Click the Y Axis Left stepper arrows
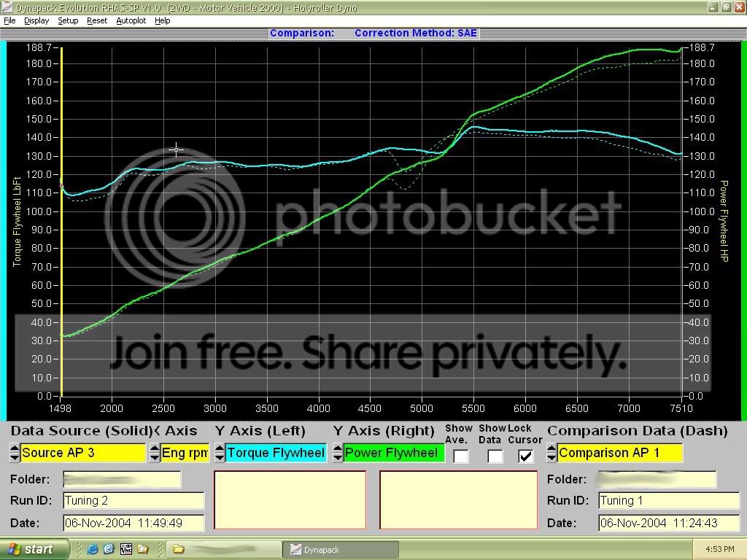The width and height of the screenshot is (747, 560). pyautogui.click(x=219, y=452)
